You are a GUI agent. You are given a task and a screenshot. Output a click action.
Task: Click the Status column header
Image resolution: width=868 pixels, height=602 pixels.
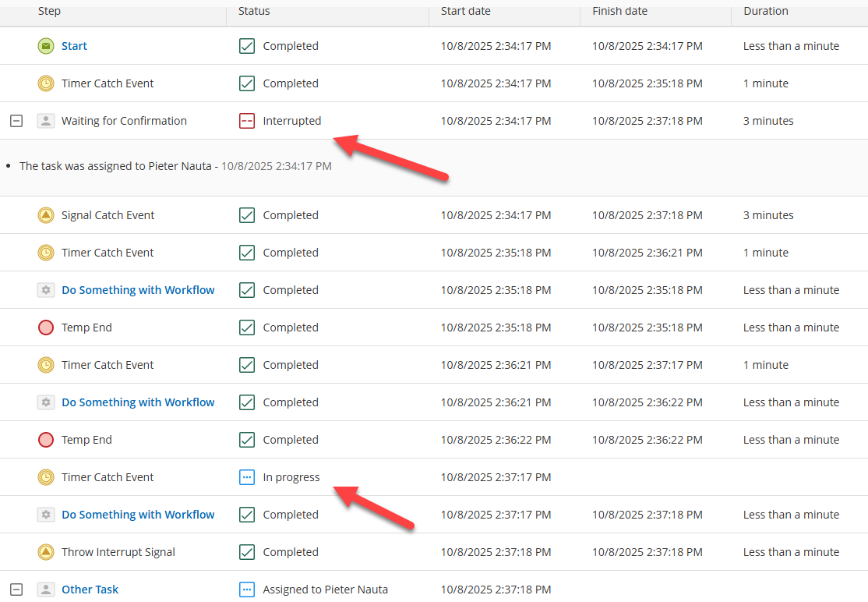point(254,11)
